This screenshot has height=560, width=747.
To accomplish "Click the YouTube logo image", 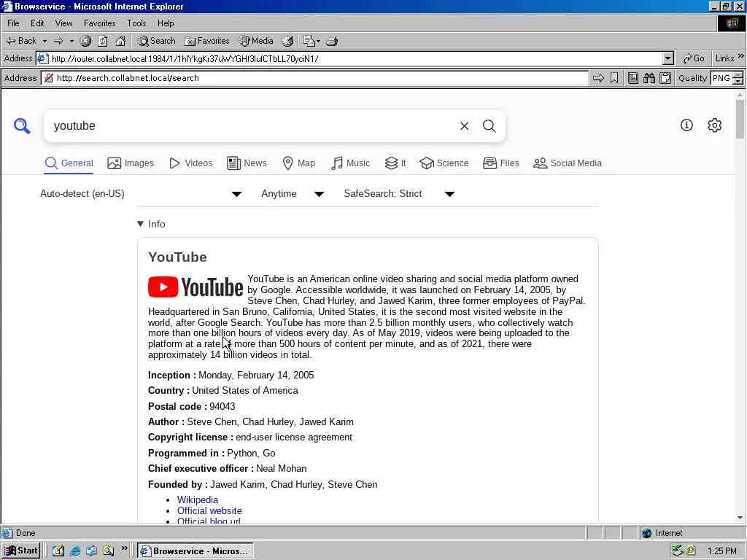I will (x=196, y=287).
